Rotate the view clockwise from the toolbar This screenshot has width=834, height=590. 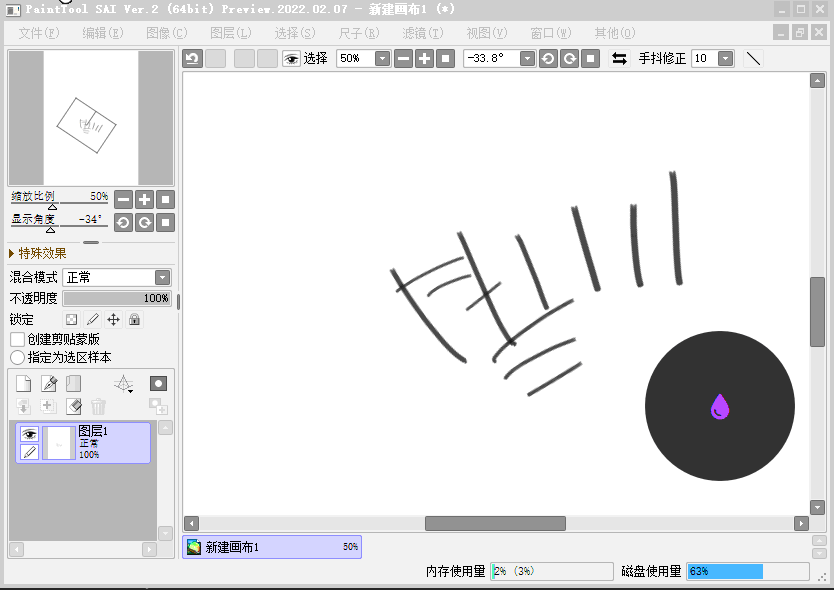click(569, 59)
